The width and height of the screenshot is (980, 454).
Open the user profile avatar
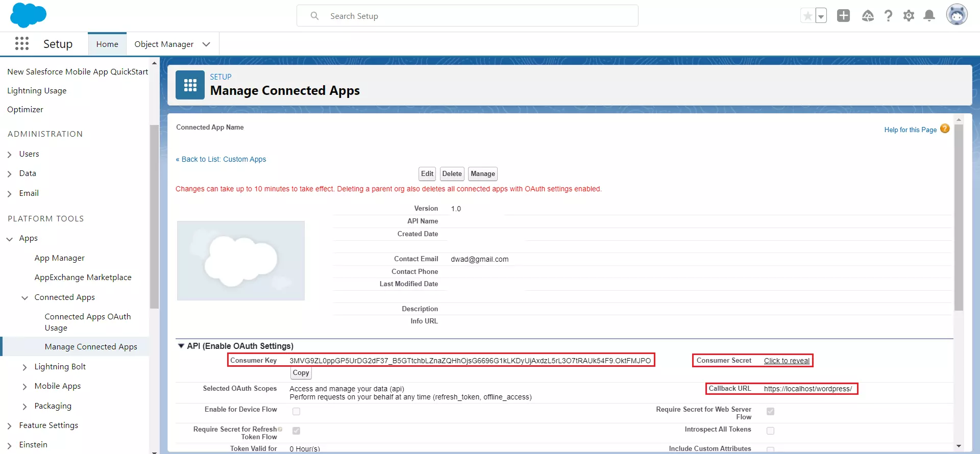[957, 15]
